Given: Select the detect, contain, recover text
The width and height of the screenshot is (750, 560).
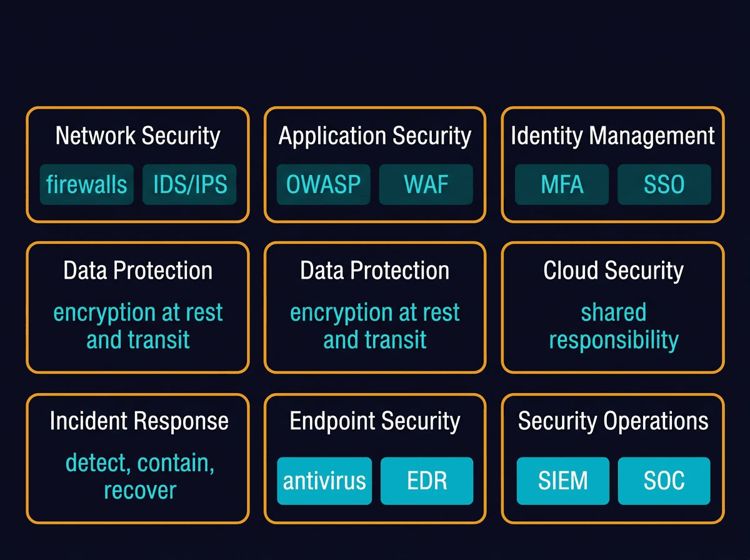Looking at the screenshot, I should click(x=140, y=477).
